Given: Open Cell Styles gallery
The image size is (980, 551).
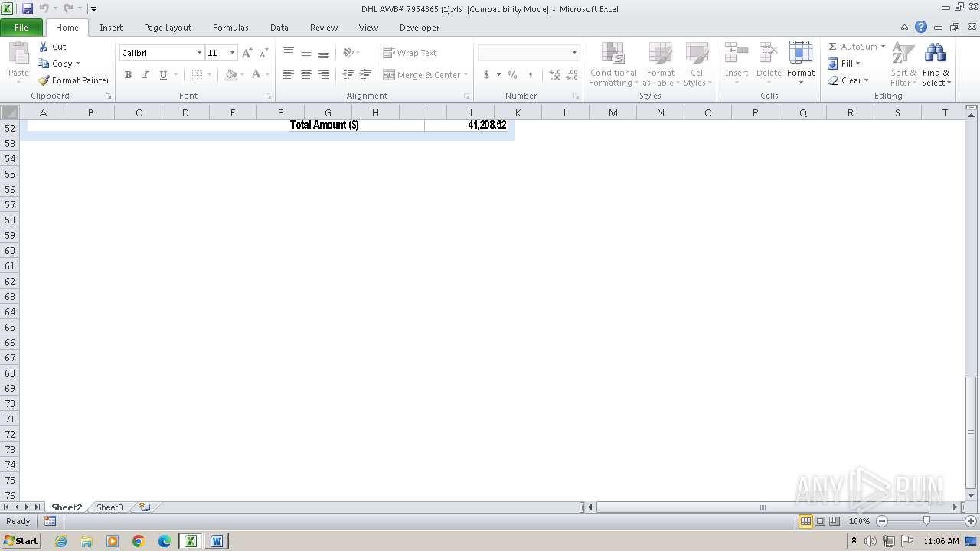Looking at the screenshot, I should [697, 64].
